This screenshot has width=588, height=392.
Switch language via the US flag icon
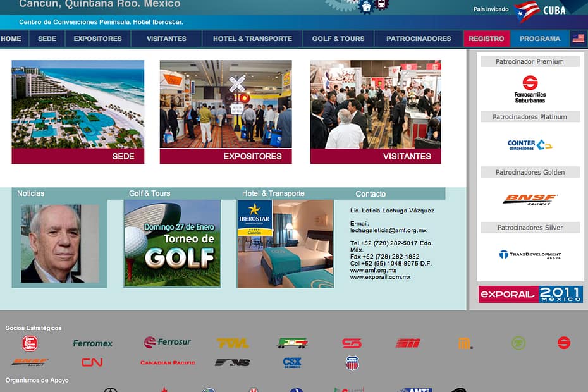coord(579,39)
